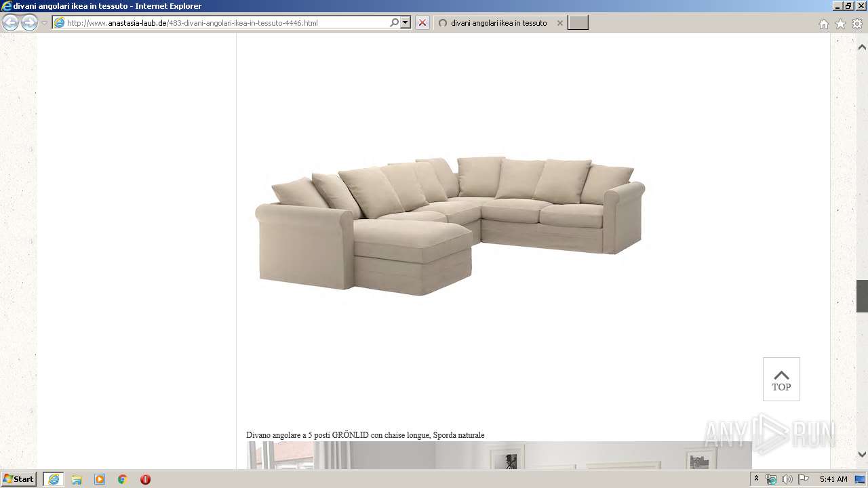Image resolution: width=868 pixels, height=488 pixels.
Task: Launch the media player taskbar icon
Action: point(100,479)
